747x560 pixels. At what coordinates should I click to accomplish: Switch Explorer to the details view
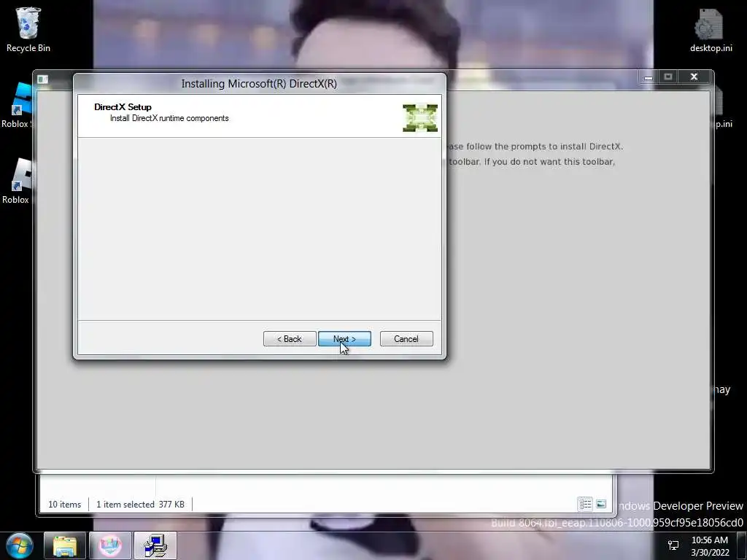pos(585,504)
